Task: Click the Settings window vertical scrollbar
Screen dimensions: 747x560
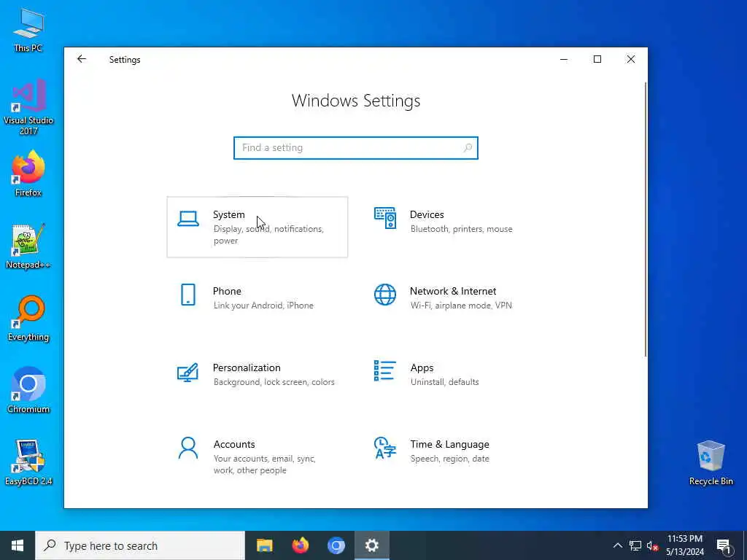Action: pos(646,219)
